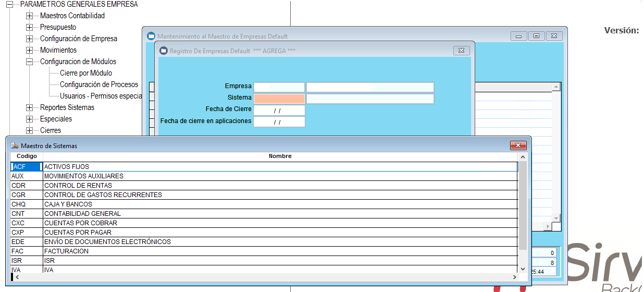Open Configuración de Procesos tree item
The image size is (644, 292).
point(98,85)
